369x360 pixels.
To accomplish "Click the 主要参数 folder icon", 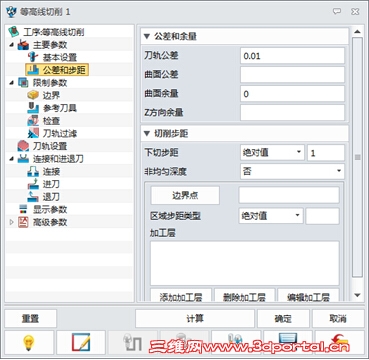I will point(23,45).
